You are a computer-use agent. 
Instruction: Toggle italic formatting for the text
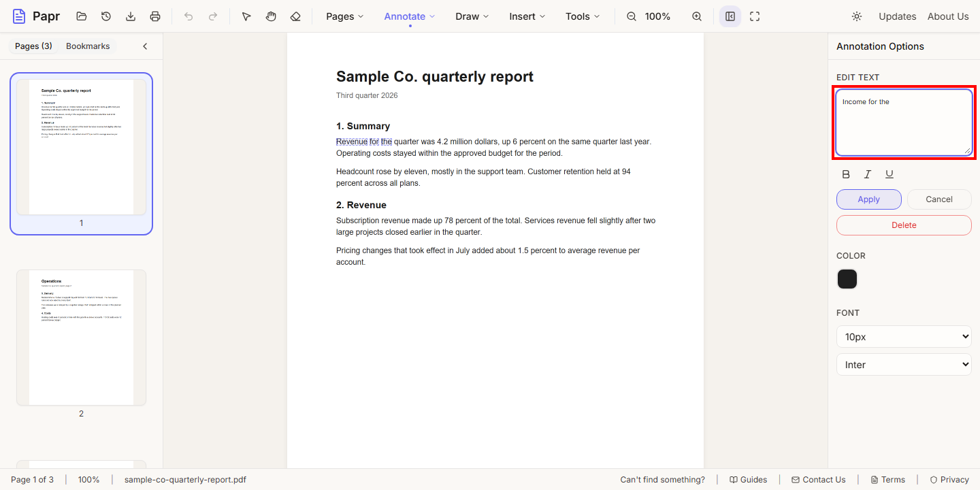(868, 174)
